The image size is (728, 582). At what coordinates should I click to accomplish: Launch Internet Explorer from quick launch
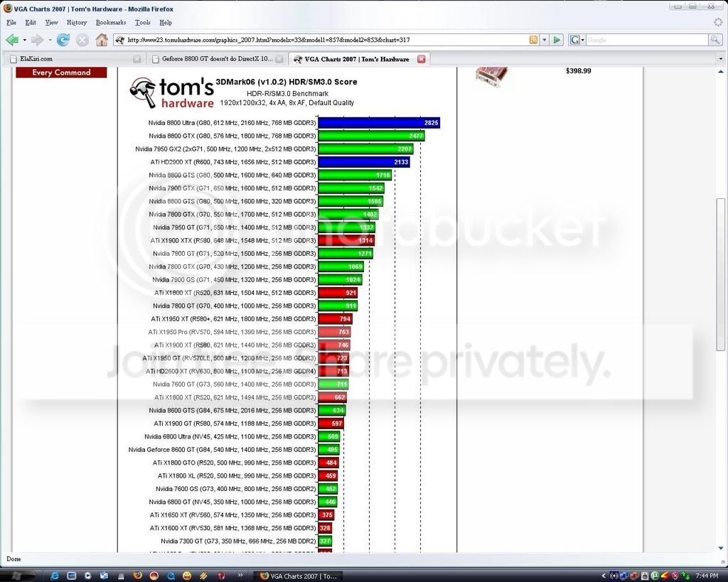[55, 576]
